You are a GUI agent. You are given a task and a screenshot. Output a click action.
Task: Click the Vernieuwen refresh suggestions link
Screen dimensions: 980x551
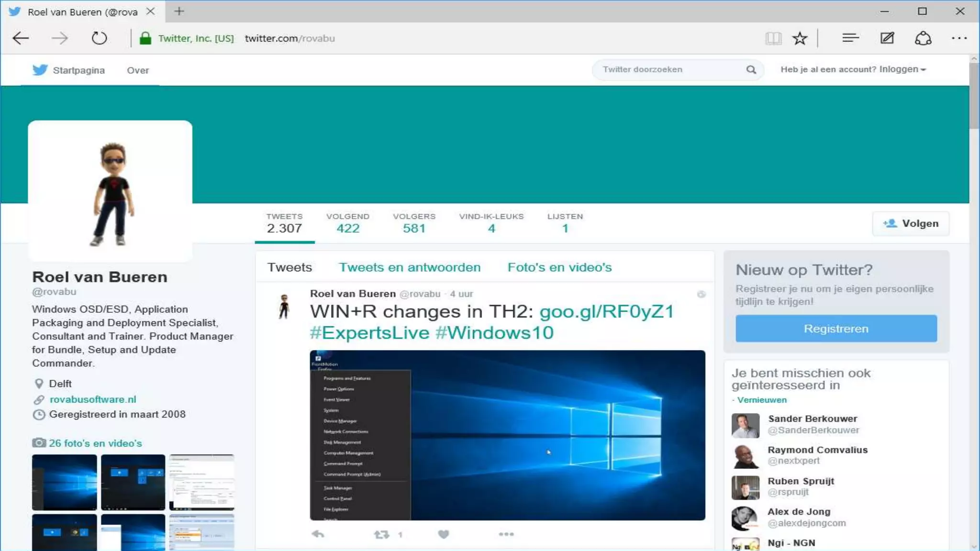pyautogui.click(x=762, y=400)
